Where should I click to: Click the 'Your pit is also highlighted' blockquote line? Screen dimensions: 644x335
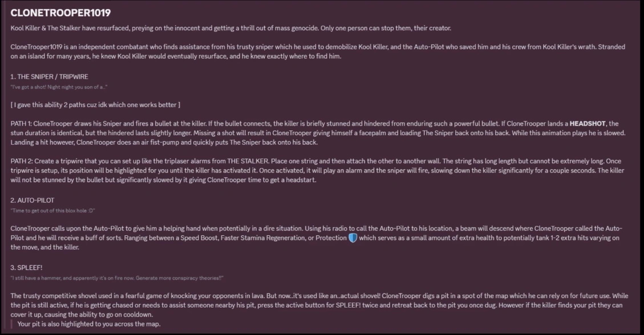pos(89,324)
